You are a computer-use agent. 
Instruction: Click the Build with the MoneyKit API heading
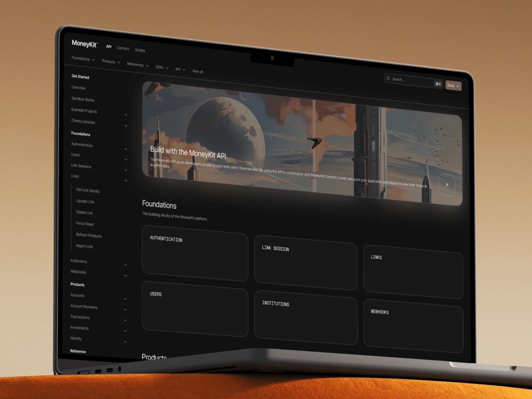point(188,152)
